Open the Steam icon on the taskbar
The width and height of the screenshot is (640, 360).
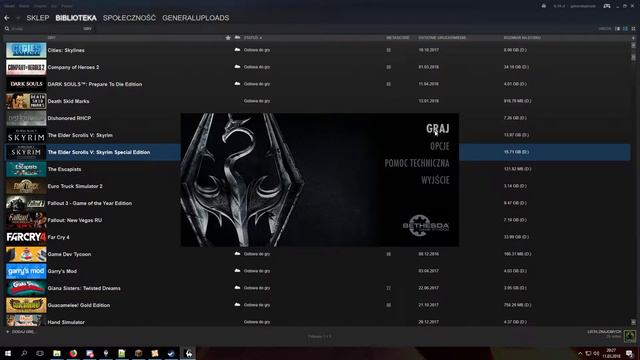point(171,353)
